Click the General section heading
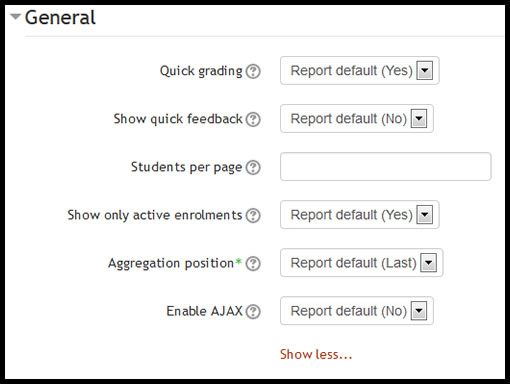The width and height of the screenshot is (510, 384). [60, 17]
